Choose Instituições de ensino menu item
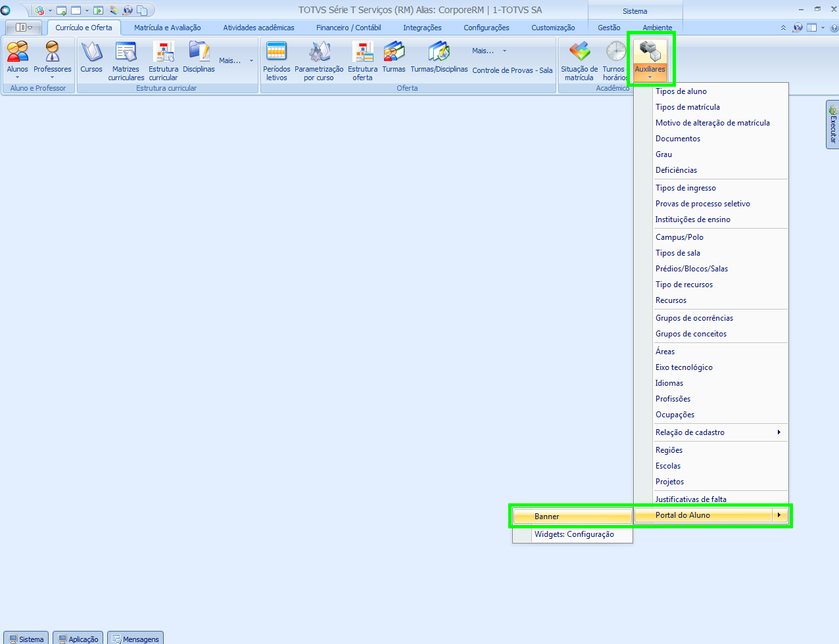 [711, 219]
